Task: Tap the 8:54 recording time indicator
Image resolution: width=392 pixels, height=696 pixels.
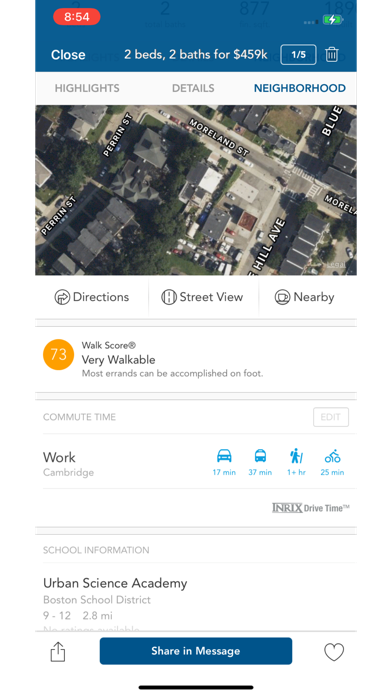Action: [x=76, y=17]
